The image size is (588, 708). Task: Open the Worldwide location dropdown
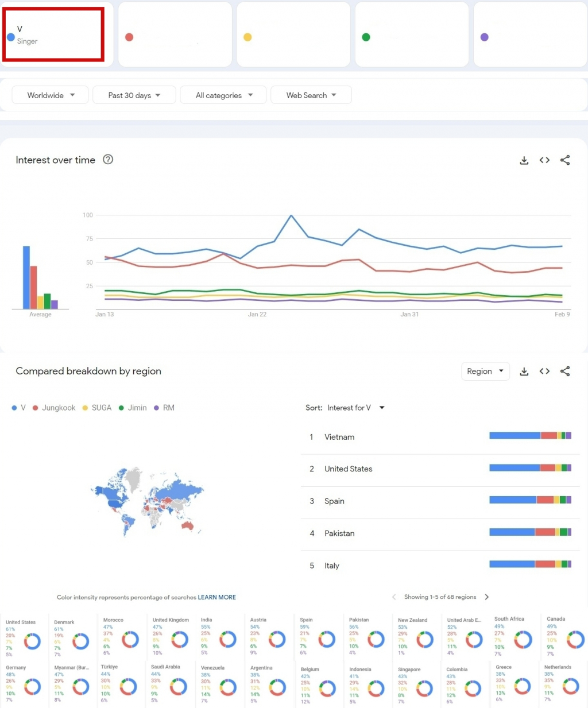[x=50, y=95]
